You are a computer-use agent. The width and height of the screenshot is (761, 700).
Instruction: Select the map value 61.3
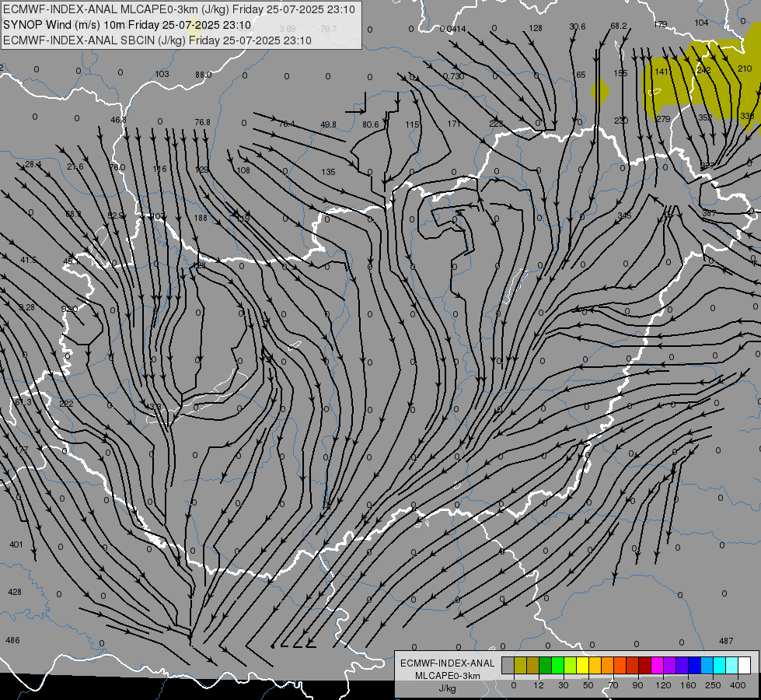pyautogui.click(x=23, y=402)
